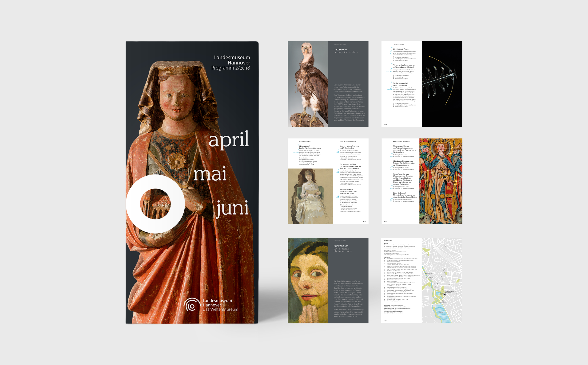Open the vulture photo page
588x365 pixels.
tap(308, 84)
